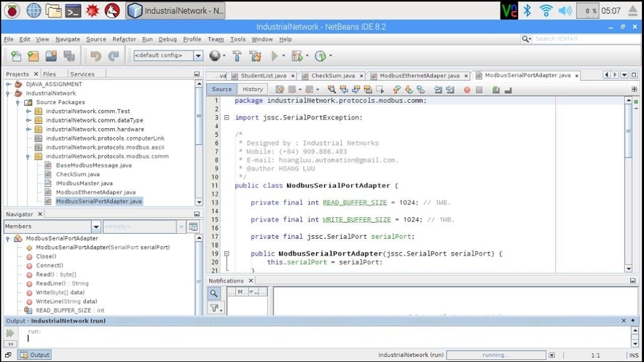Start macro recording with red circle icon
Image resolution: width=644 pixels, height=362 pixels.
point(467,90)
